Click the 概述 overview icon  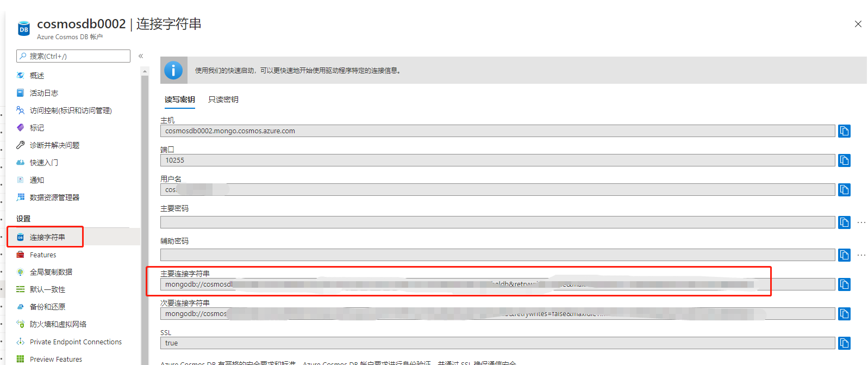click(20, 76)
